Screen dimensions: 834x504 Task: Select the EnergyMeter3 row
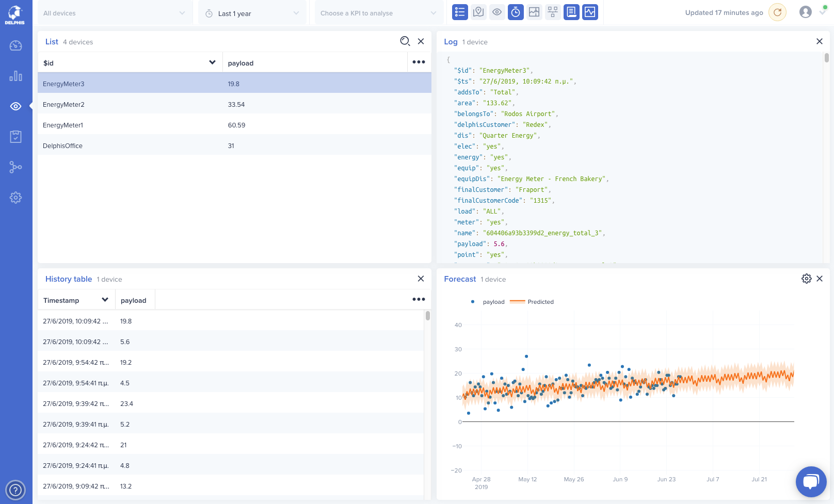234,84
